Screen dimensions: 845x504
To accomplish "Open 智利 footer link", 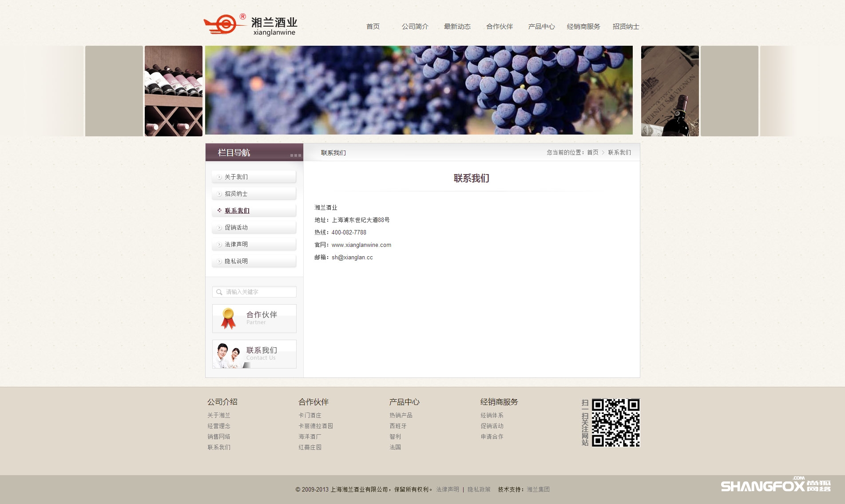I will (x=395, y=437).
